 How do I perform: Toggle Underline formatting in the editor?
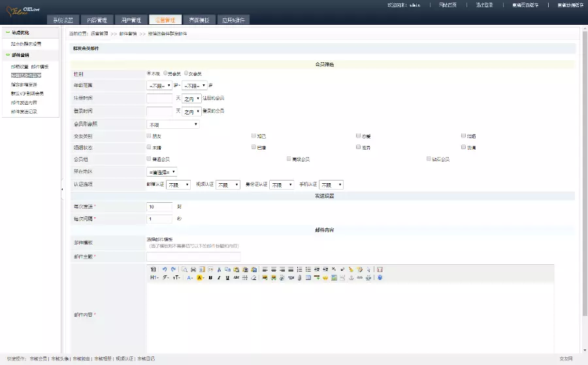click(227, 277)
